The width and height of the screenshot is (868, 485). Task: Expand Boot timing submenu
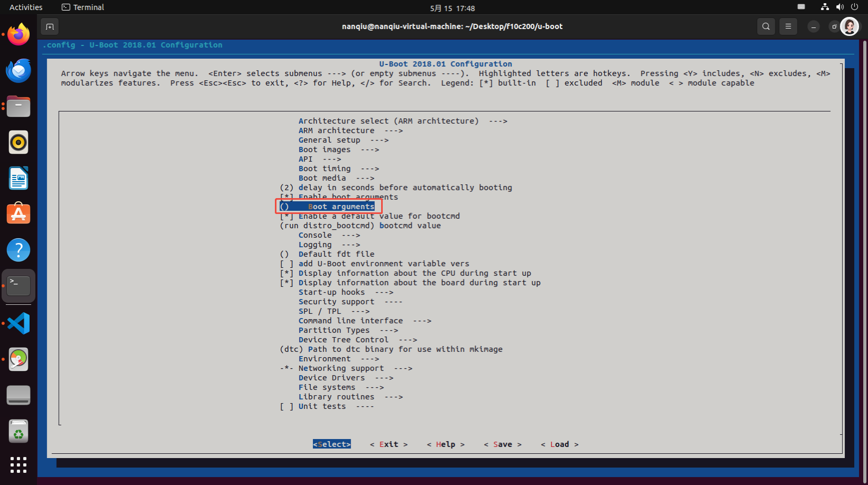click(x=339, y=169)
